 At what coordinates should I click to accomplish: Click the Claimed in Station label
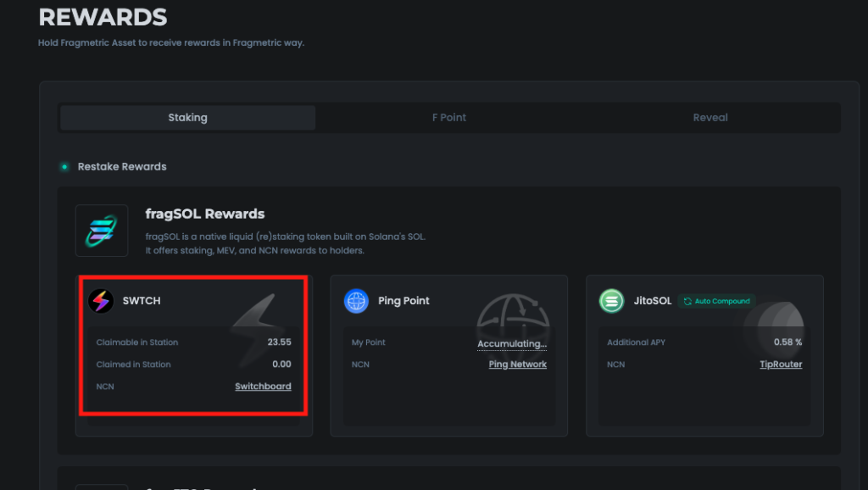click(x=133, y=365)
